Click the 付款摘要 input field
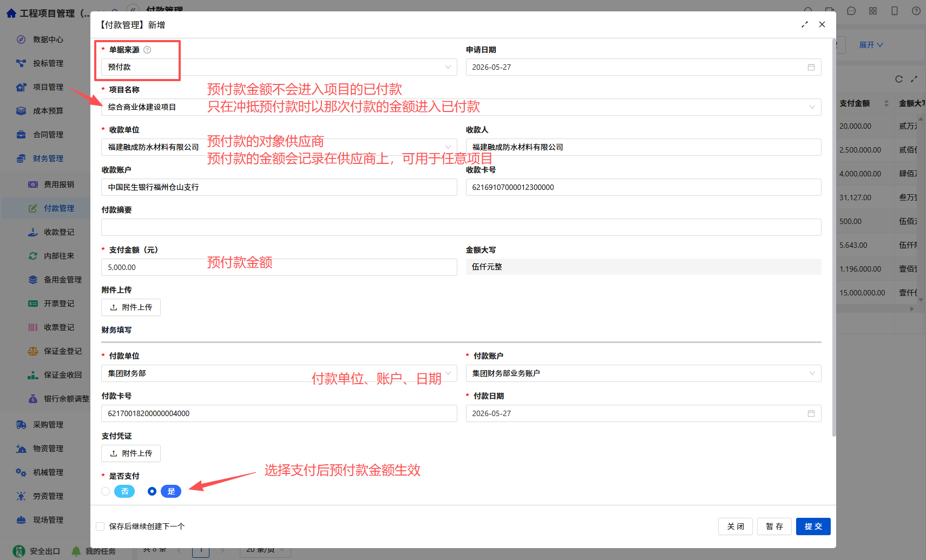This screenshot has height=560, width=926. pyautogui.click(x=461, y=227)
